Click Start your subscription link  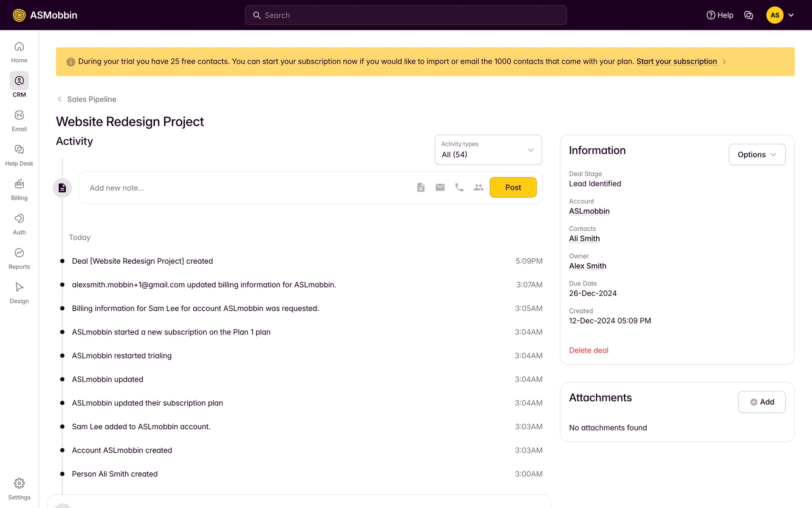pyautogui.click(x=676, y=61)
